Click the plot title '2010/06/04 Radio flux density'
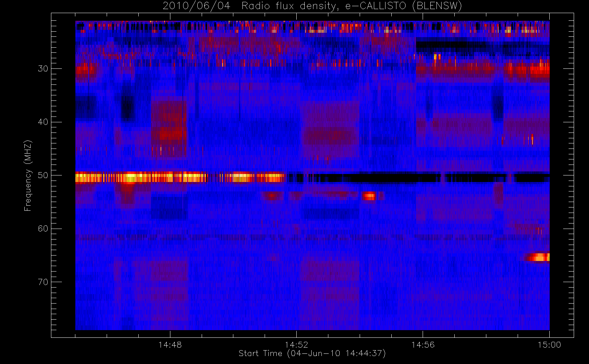The width and height of the screenshot is (589, 364). pos(312,6)
